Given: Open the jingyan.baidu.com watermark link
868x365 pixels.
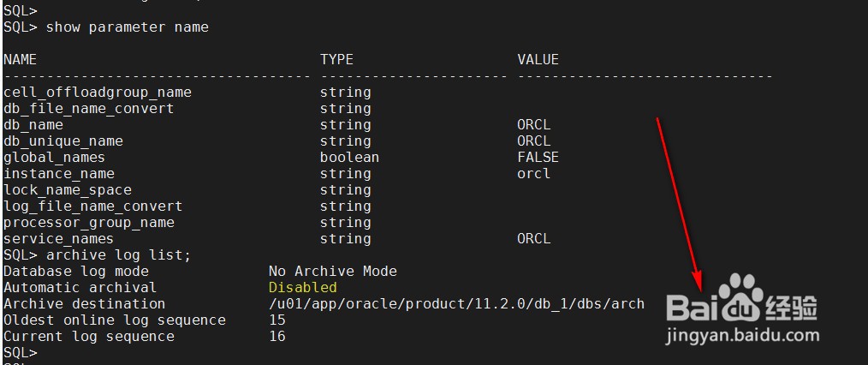Looking at the screenshot, I should [x=742, y=334].
